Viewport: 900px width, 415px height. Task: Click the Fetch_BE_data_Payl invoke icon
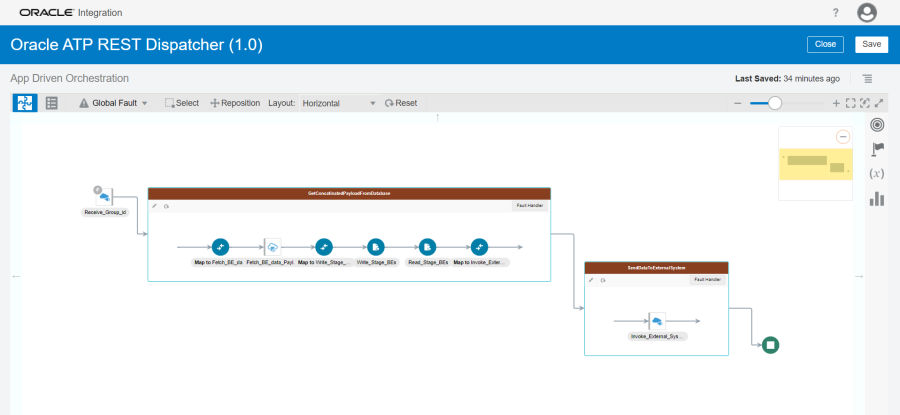point(273,247)
